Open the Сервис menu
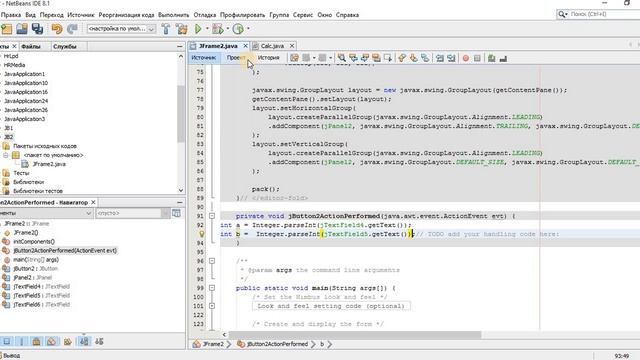Image resolution: width=640 pixels, height=360 pixels. click(x=303, y=15)
